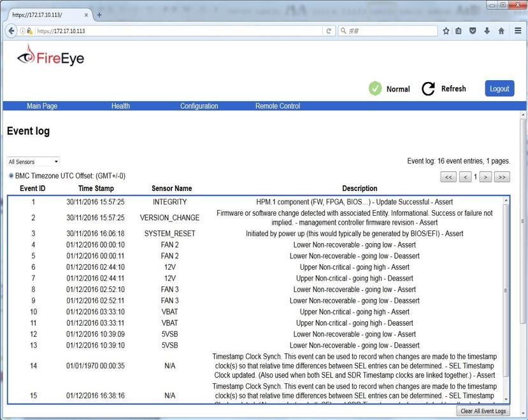528x420 pixels.
Task: Click the Initiated by power up description
Action: click(x=355, y=234)
